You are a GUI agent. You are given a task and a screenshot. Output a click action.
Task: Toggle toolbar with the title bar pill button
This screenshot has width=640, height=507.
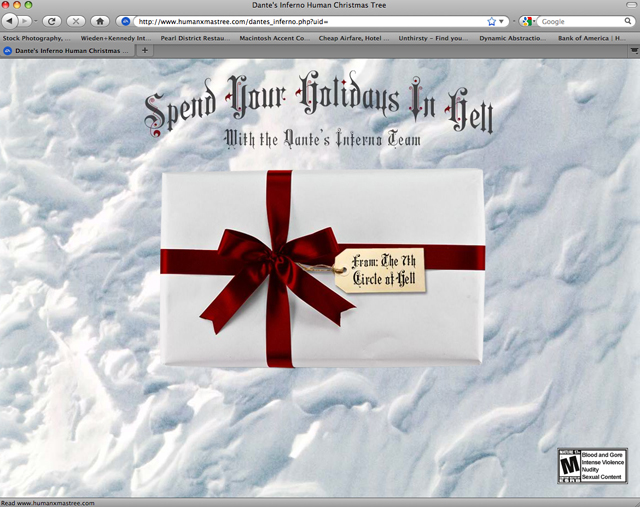click(632, 5)
